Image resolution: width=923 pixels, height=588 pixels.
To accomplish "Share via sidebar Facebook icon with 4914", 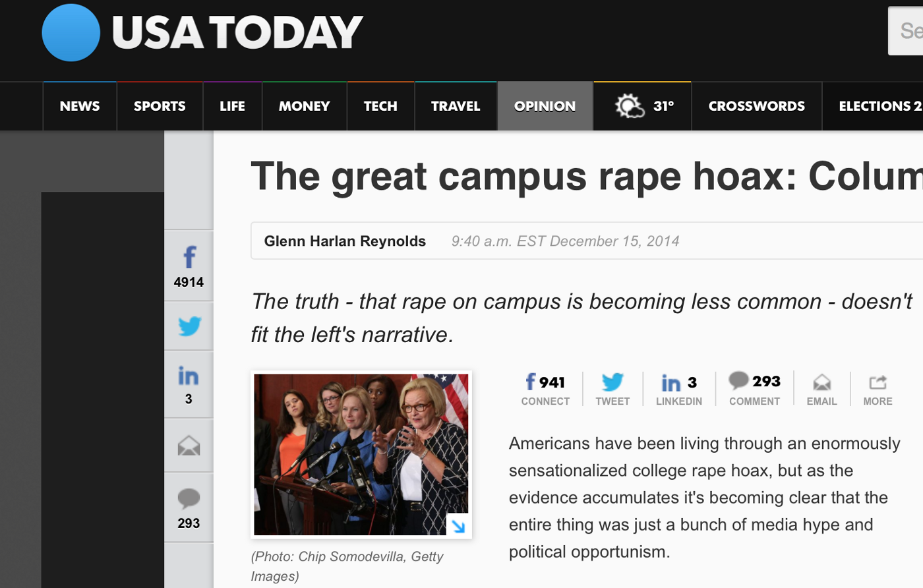I will tap(189, 266).
